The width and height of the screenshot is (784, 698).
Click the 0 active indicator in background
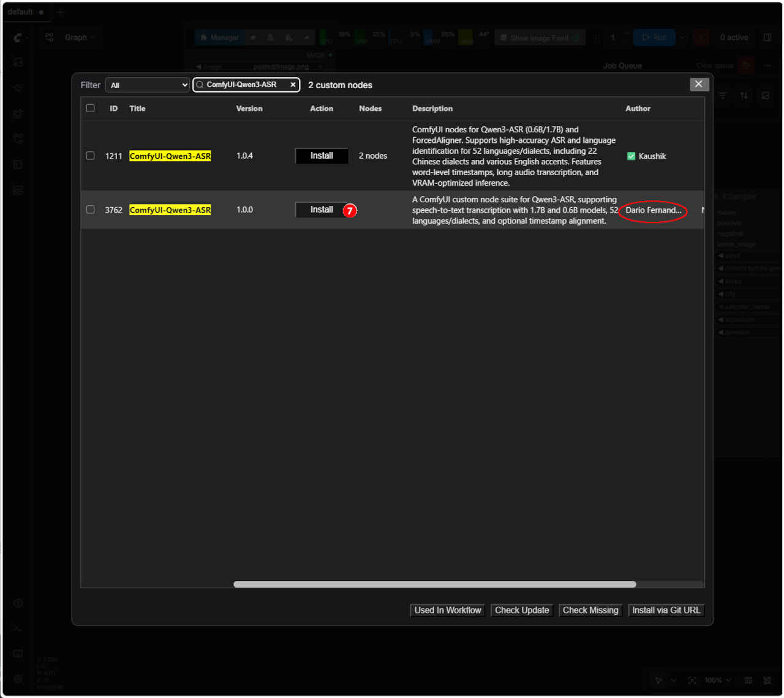point(734,37)
